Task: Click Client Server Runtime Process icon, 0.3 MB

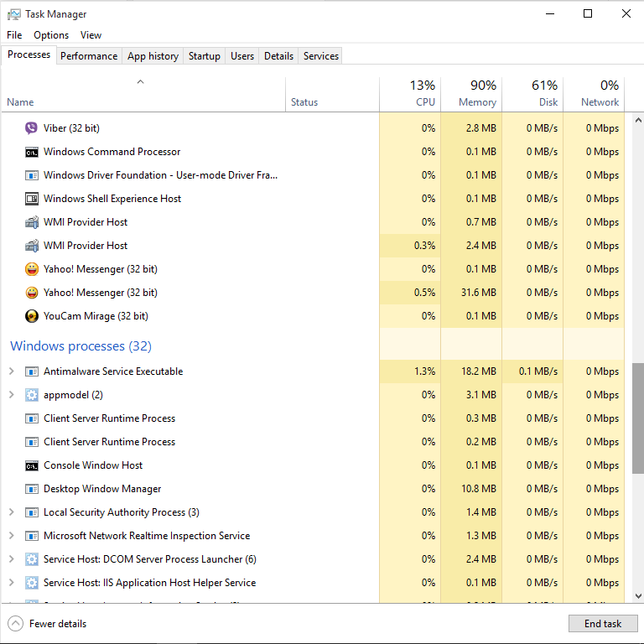Action: pyautogui.click(x=32, y=418)
